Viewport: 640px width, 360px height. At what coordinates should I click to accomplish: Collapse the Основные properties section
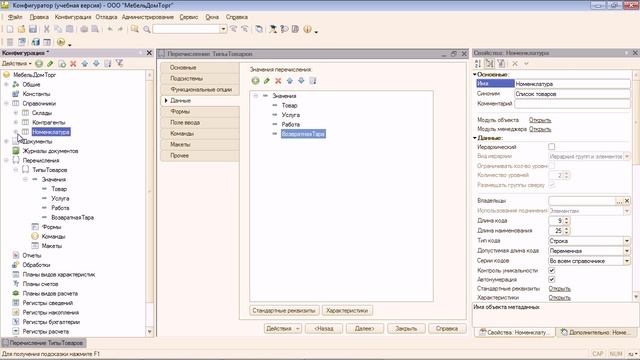[x=475, y=75]
